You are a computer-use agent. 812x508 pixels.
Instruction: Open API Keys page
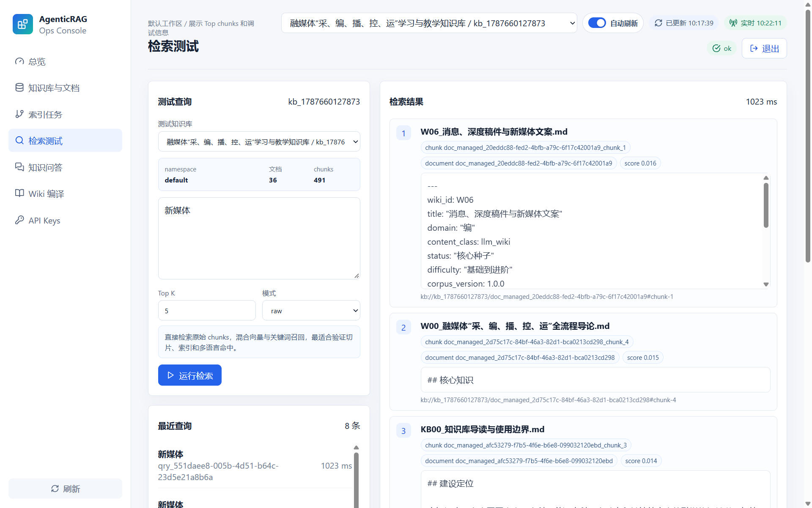pyautogui.click(x=65, y=220)
